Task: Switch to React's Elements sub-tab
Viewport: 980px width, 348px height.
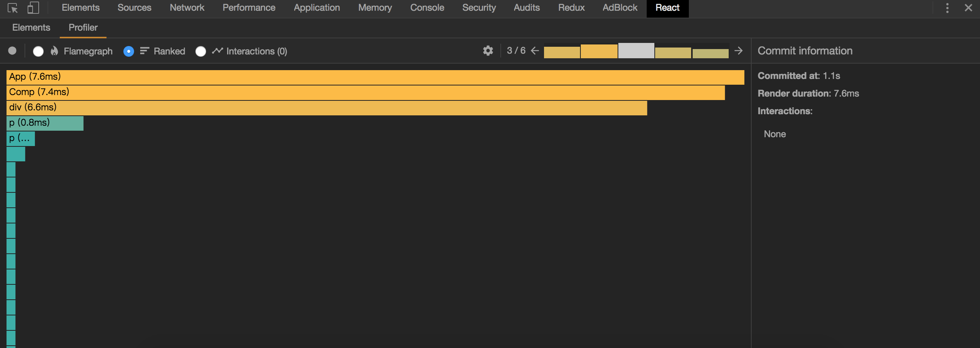Action: pos(31,28)
